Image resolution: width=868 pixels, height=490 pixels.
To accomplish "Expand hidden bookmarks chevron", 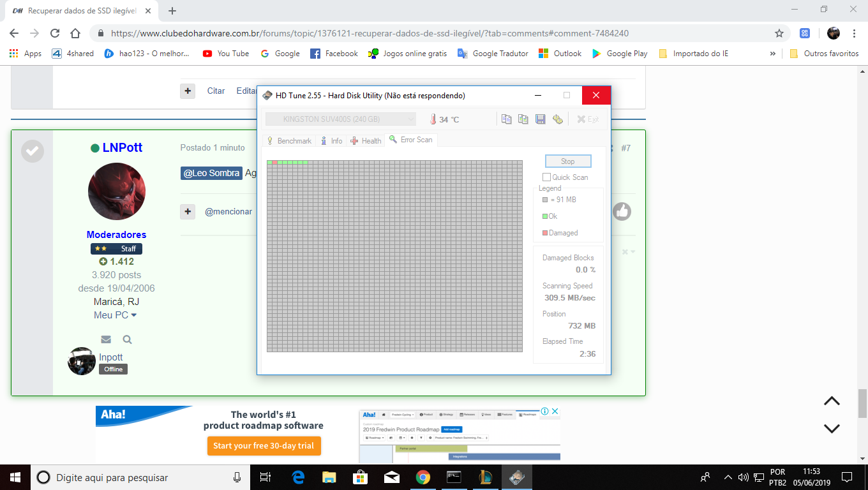I will (x=773, y=54).
